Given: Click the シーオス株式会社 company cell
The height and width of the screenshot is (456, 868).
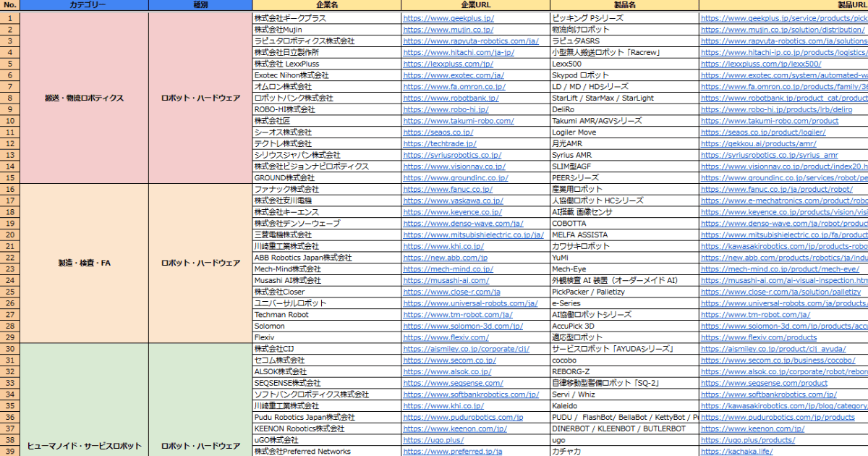Looking at the screenshot, I should coord(326,132).
